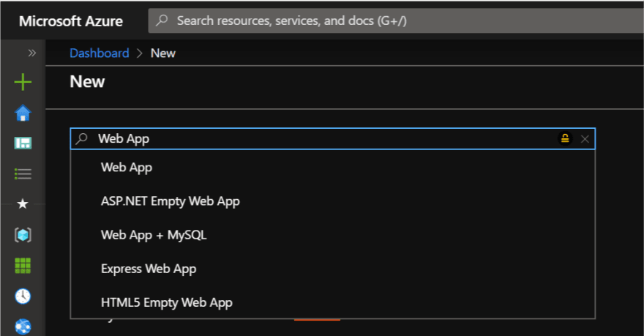Screen dimensions: 644x336
Task: Open All services list icon
Action: 23,173
